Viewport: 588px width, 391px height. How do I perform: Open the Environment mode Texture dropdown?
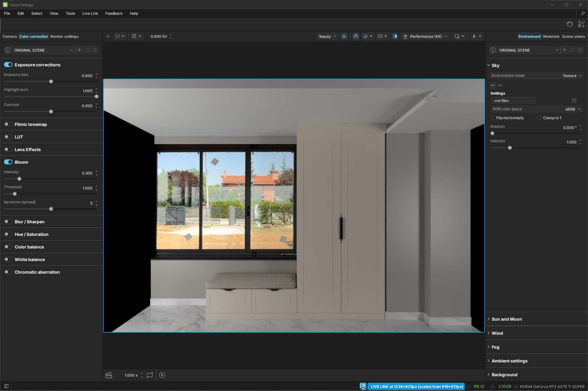pos(572,76)
